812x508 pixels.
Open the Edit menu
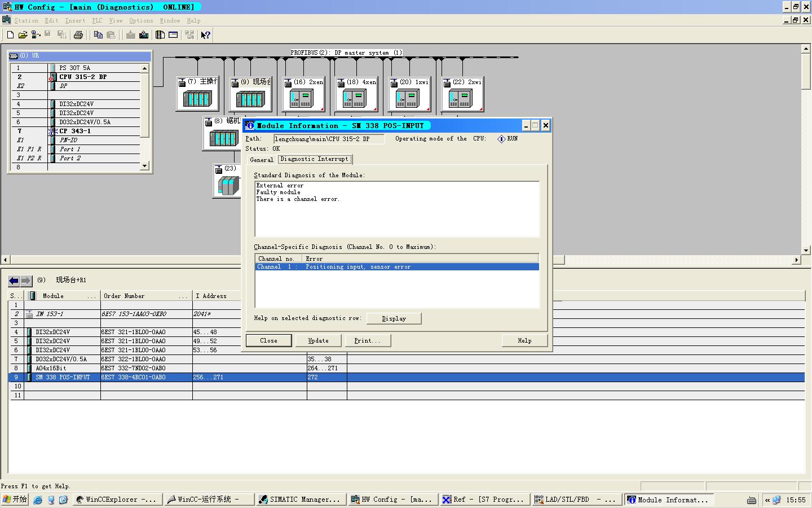click(51, 21)
